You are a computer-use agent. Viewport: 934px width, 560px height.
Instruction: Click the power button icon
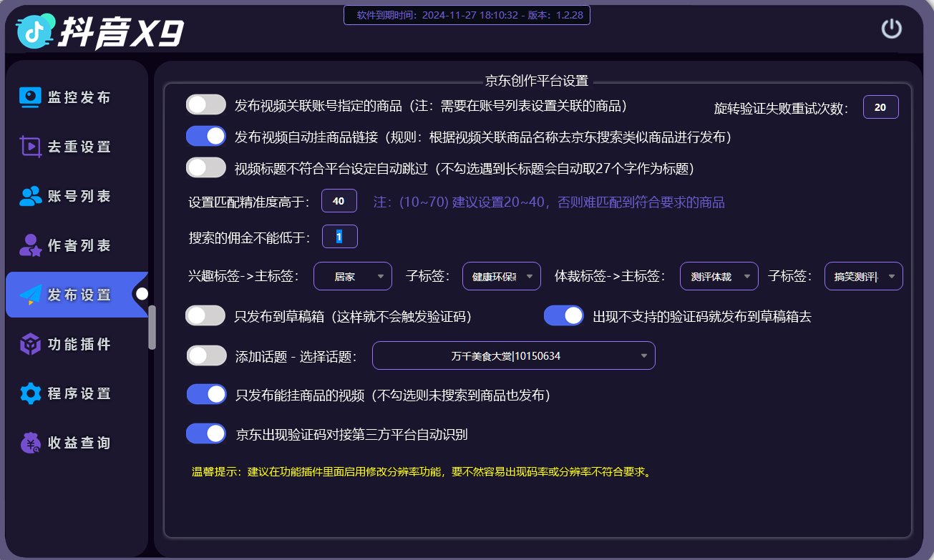point(891,29)
